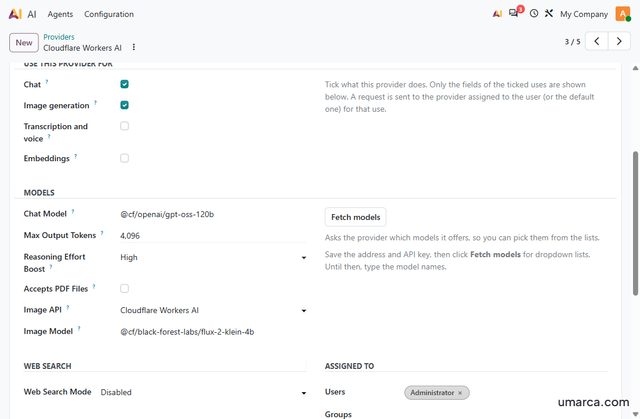Click the Fetch models button
Screen dimensions: 640x419
356,217
